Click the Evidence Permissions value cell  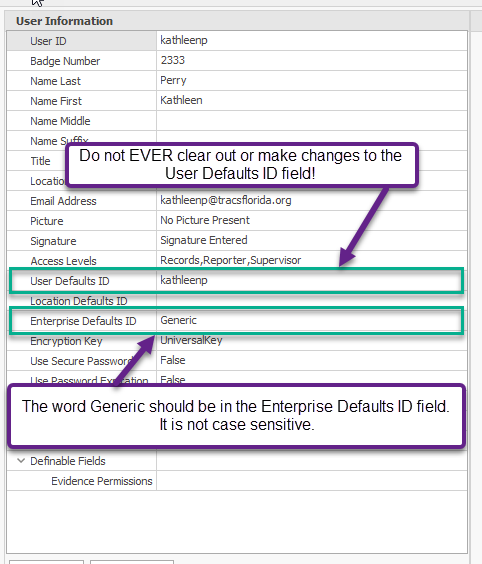pos(312,481)
